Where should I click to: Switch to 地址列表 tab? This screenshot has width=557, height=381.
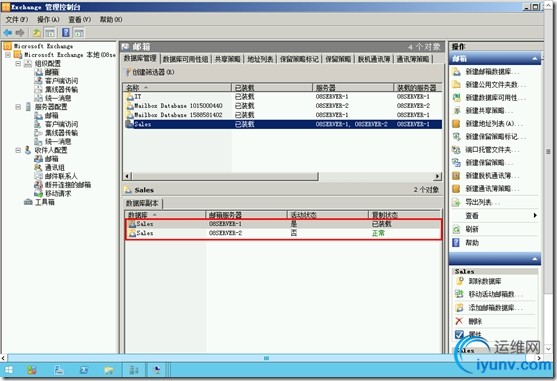(260, 59)
